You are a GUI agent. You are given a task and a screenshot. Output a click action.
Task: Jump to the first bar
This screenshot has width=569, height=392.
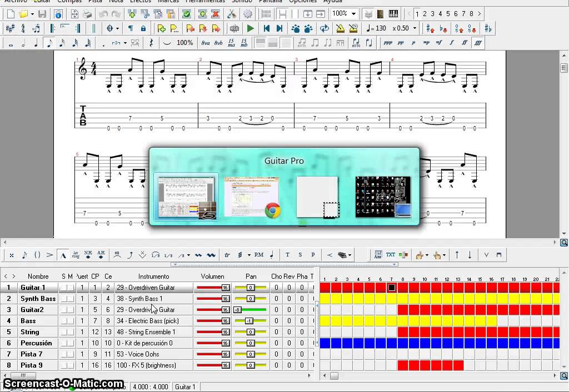click(267, 28)
